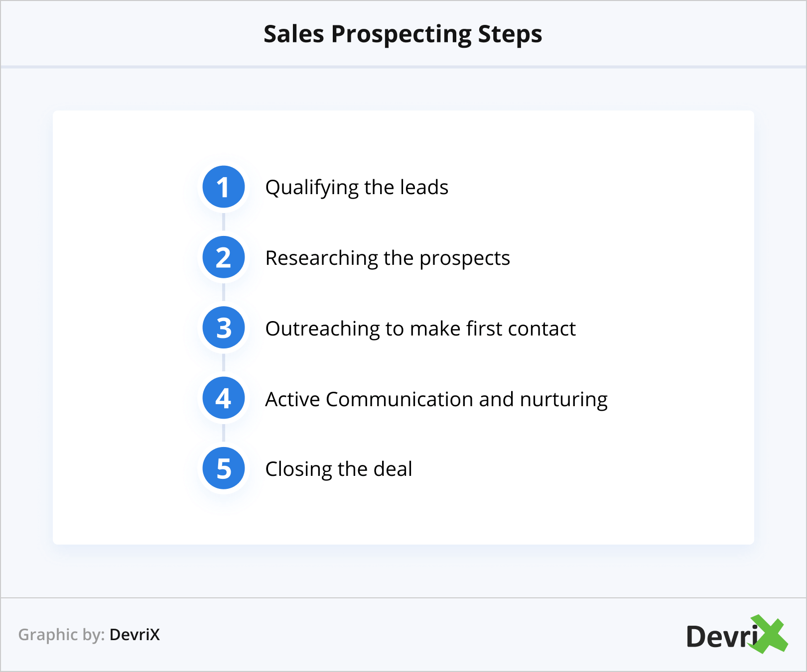Click 'Active Communication and nurturing' text
The width and height of the screenshot is (807, 672).
[436, 399]
